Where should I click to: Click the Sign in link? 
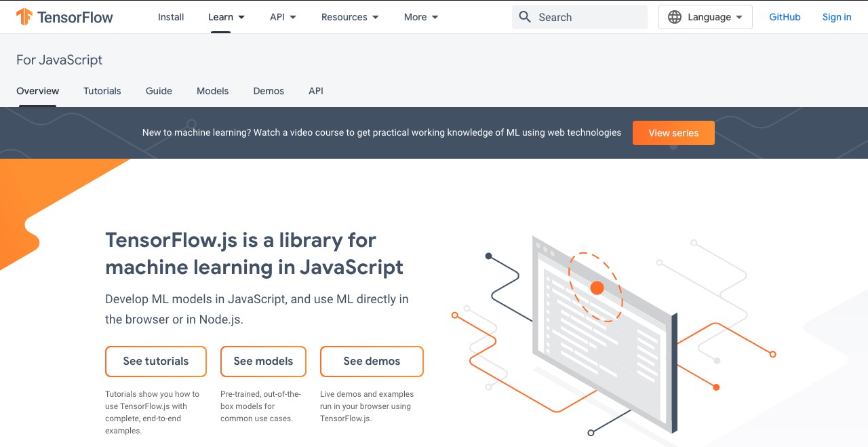837,17
